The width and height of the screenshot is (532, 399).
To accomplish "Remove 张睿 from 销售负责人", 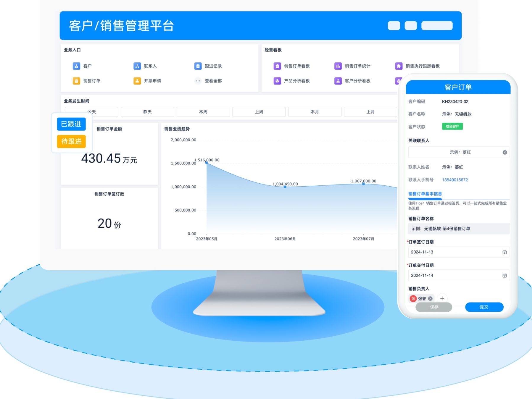I will pos(430,298).
